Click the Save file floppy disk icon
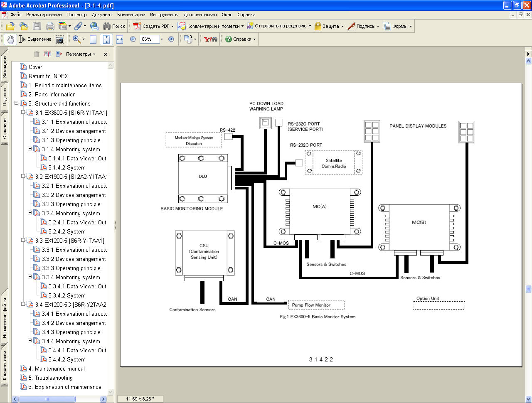Screen dimensions: 532x403 click(37, 26)
